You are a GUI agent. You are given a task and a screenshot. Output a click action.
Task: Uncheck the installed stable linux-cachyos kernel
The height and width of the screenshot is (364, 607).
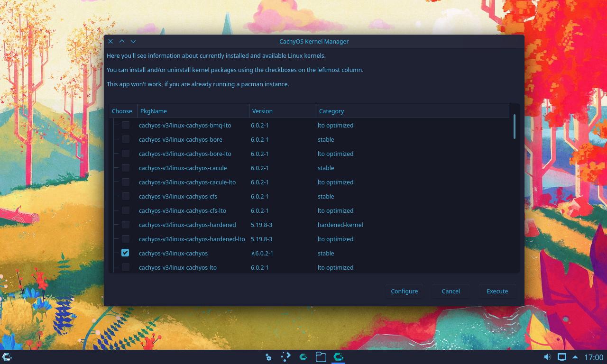125,253
